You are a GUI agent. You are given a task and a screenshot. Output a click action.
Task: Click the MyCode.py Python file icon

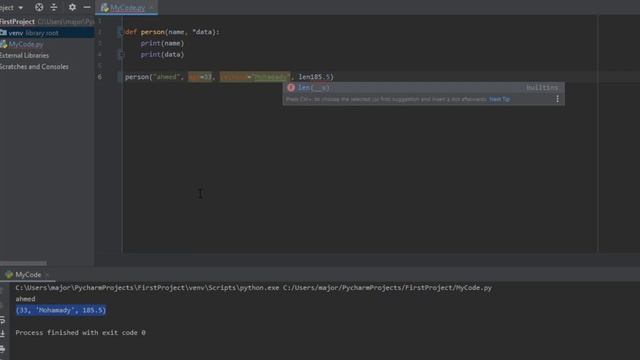(4, 44)
